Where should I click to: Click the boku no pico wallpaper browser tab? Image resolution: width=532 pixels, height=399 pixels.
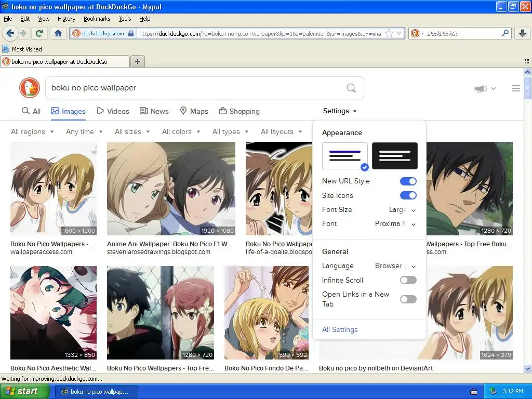64,61
